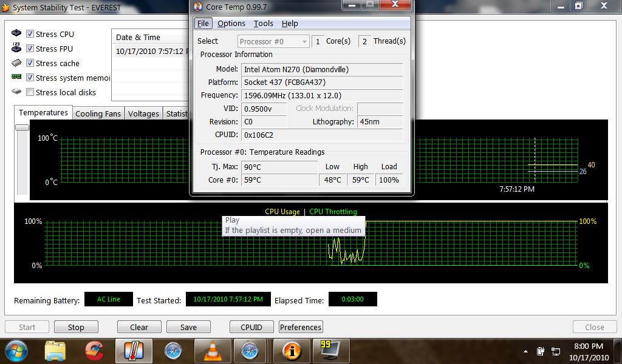Click the Tj. Max value 90°C
The width and height of the screenshot is (622, 364).
pyautogui.click(x=279, y=167)
